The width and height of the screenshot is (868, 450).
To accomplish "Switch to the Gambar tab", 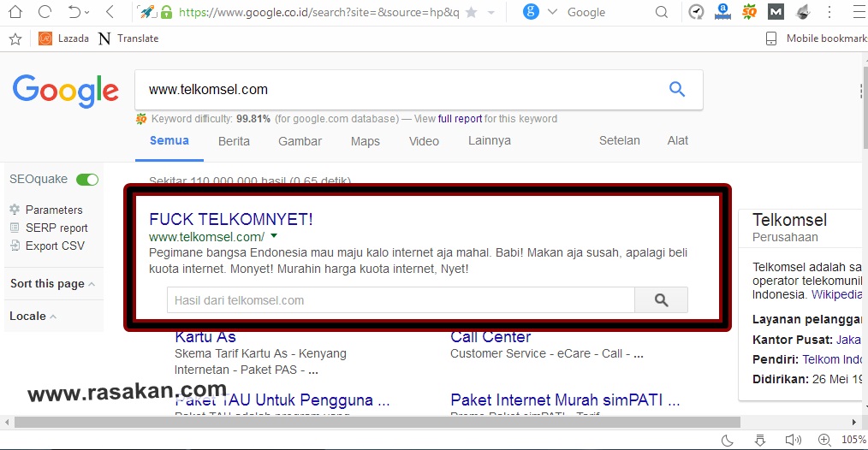I will (300, 141).
